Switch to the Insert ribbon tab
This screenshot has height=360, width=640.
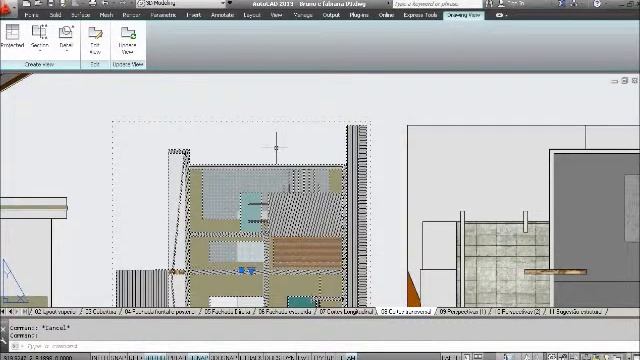[193, 15]
